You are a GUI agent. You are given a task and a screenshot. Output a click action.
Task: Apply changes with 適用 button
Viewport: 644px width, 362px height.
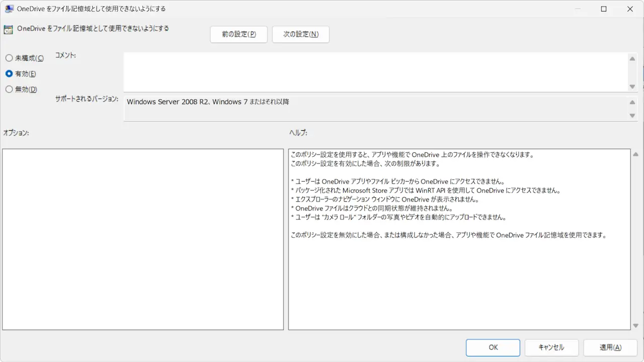point(610,347)
